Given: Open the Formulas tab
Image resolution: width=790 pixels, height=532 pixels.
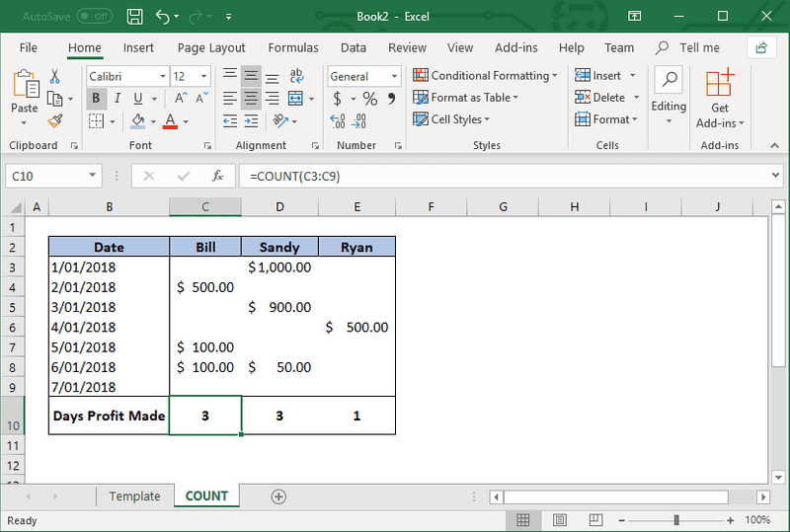Looking at the screenshot, I should [x=293, y=47].
